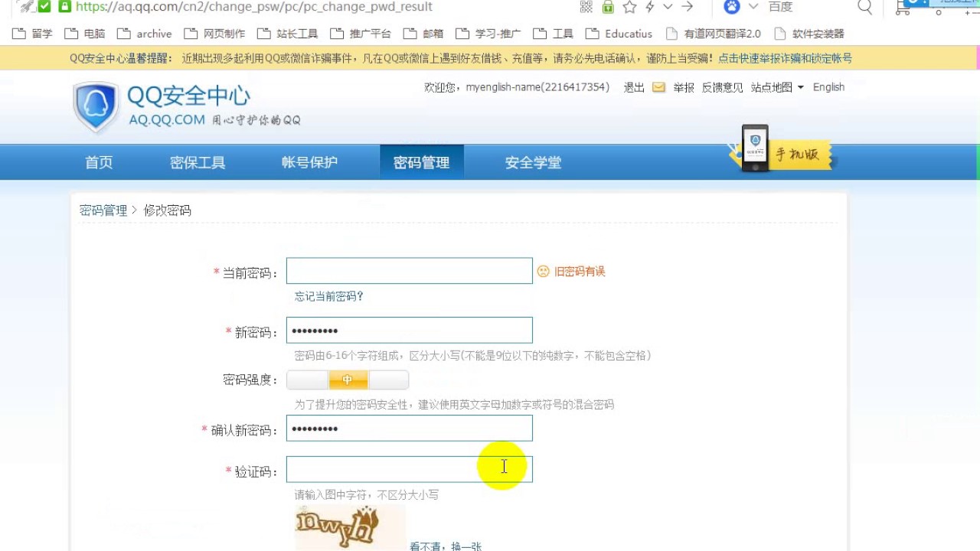The width and height of the screenshot is (980, 551).
Task: Open the 有道网页翻译2.0 bookmark
Action: click(x=714, y=34)
